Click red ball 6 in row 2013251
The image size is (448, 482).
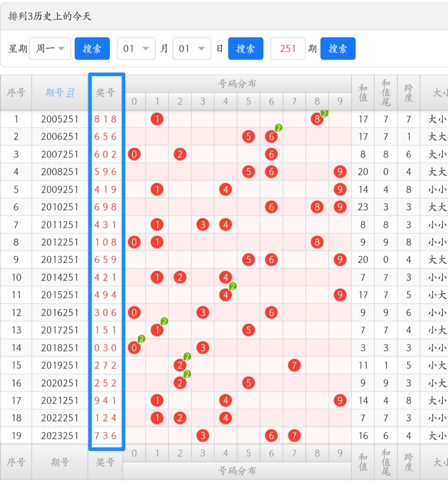pos(271,260)
